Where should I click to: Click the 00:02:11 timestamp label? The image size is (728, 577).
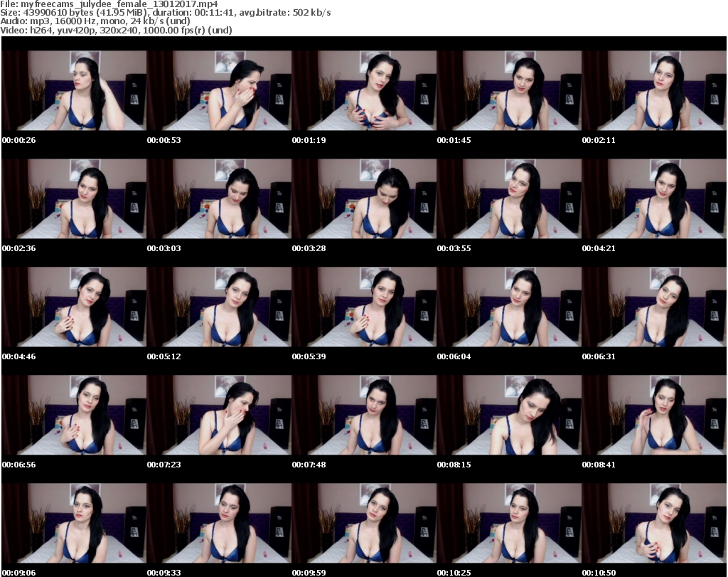coord(599,140)
